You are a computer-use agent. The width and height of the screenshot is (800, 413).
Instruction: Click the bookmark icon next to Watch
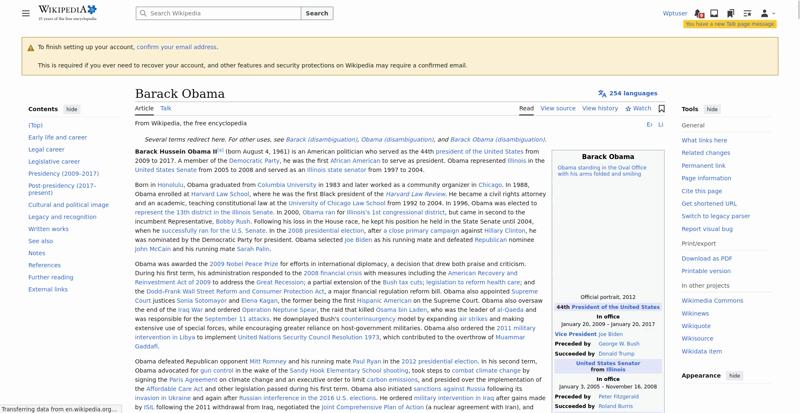point(662,108)
